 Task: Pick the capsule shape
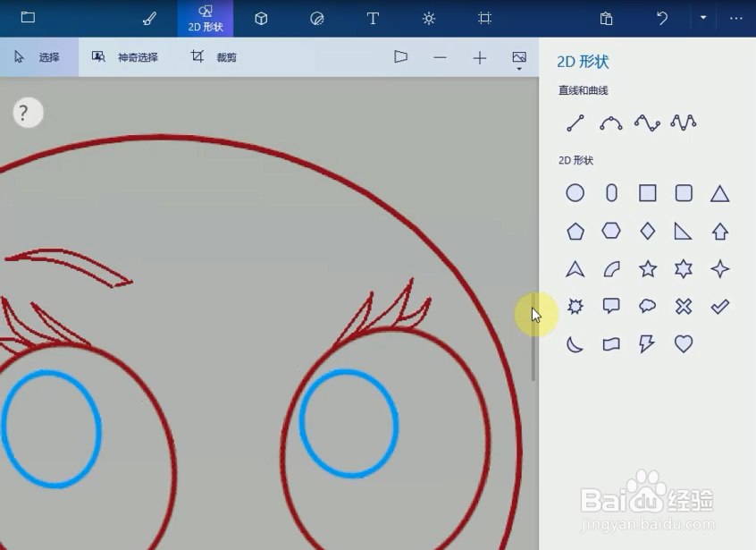click(x=611, y=193)
